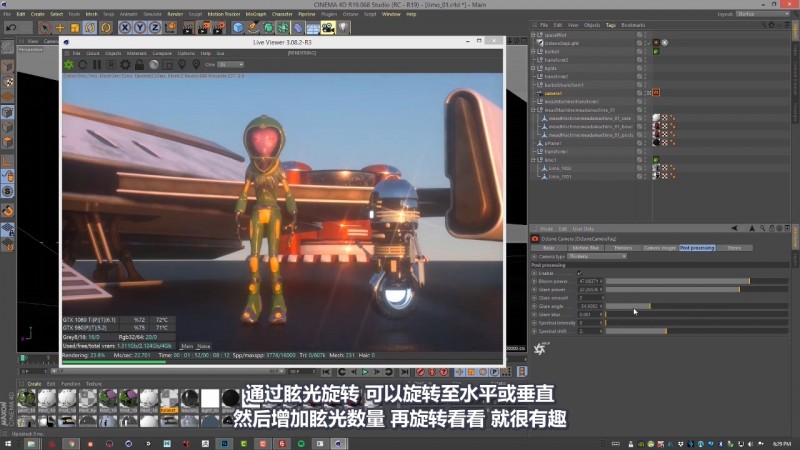
Task: Open the Chn channel dropdown in Live Viewer
Action: [231, 65]
